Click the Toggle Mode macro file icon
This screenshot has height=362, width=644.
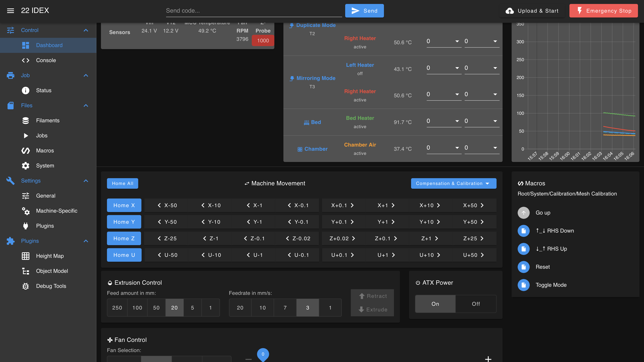[523, 285]
